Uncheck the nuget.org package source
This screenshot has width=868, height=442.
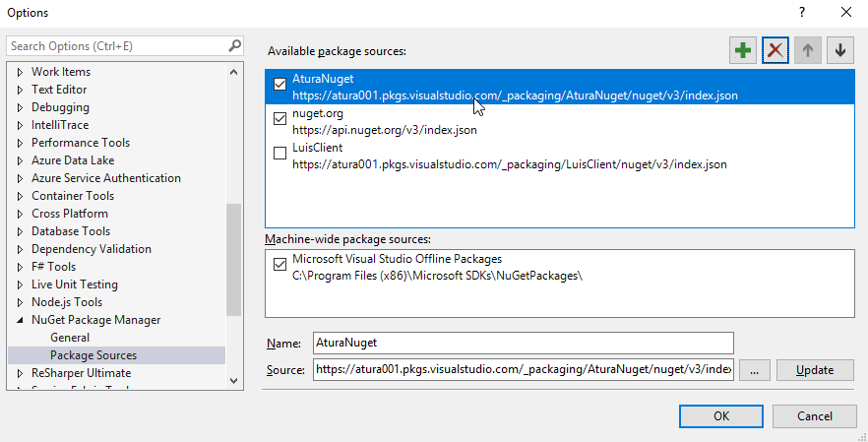(x=279, y=118)
